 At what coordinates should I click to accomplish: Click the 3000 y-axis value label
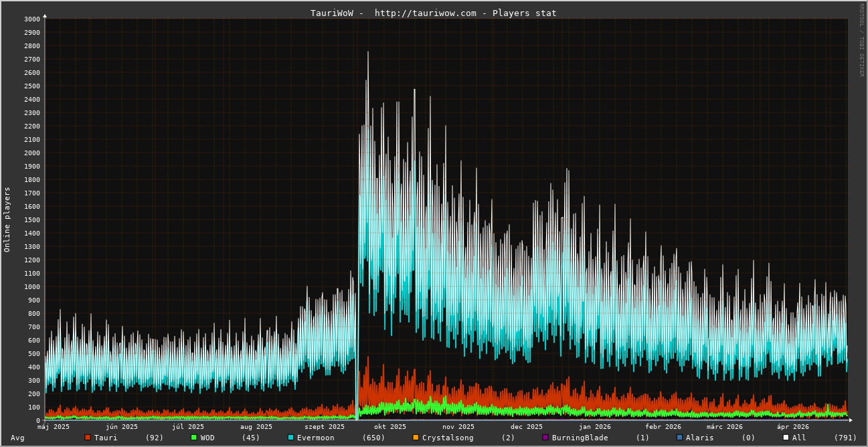click(32, 19)
